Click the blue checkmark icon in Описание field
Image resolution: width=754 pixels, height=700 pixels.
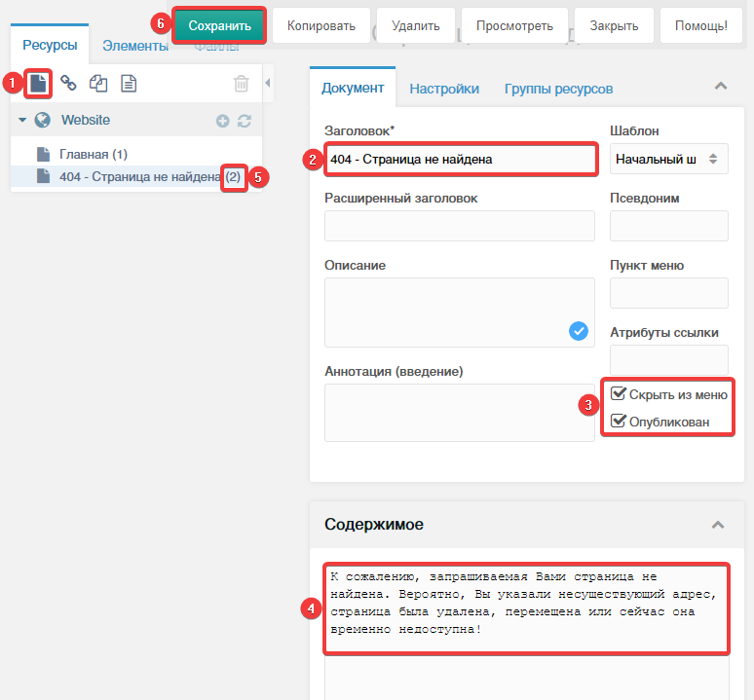[x=579, y=331]
